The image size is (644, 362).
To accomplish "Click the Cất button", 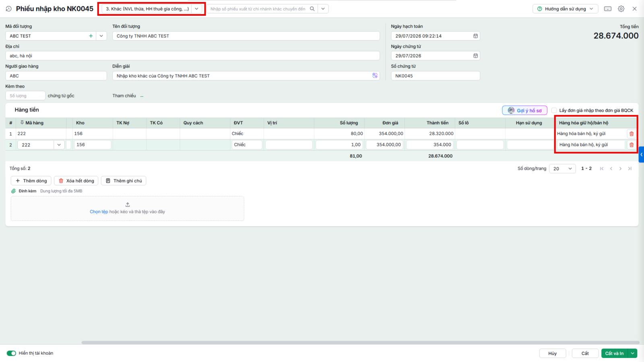I will pos(585,353).
